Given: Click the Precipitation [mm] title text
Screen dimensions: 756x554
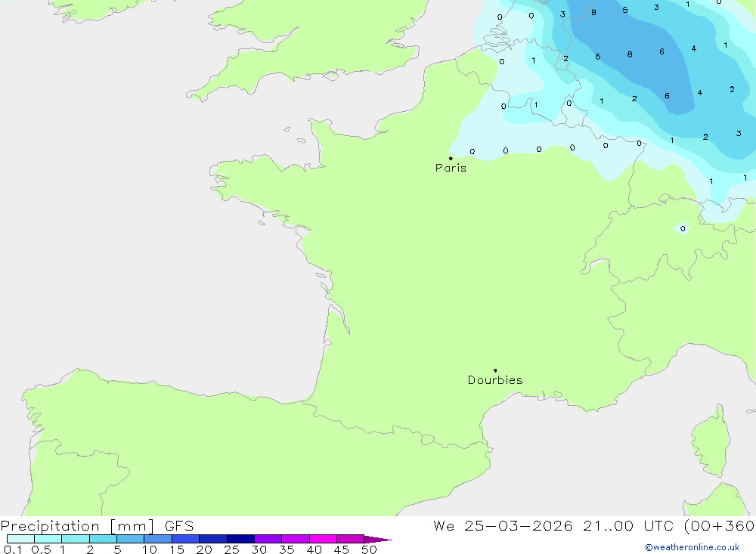Looking at the screenshot, I should [77, 526].
